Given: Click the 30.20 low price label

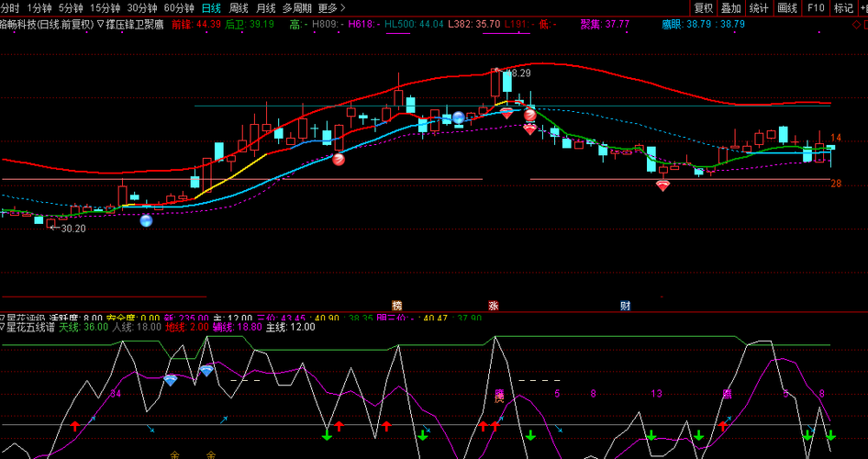Looking at the screenshot, I should point(73,228).
